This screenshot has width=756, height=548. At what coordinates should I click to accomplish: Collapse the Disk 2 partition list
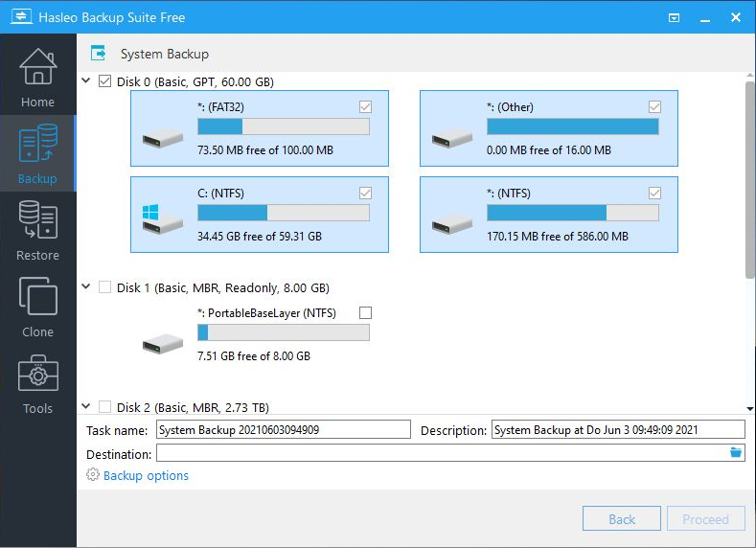point(86,406)
